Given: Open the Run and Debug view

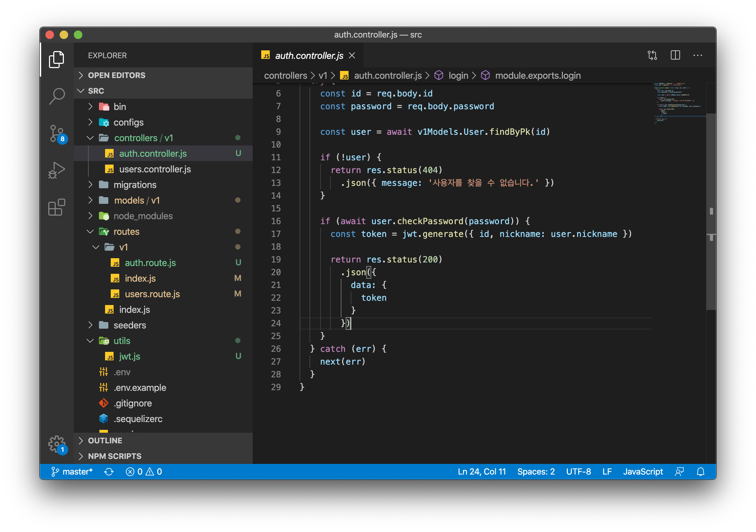Looking at the screenshot, I should pyautogui.click(x=57, y=170).
